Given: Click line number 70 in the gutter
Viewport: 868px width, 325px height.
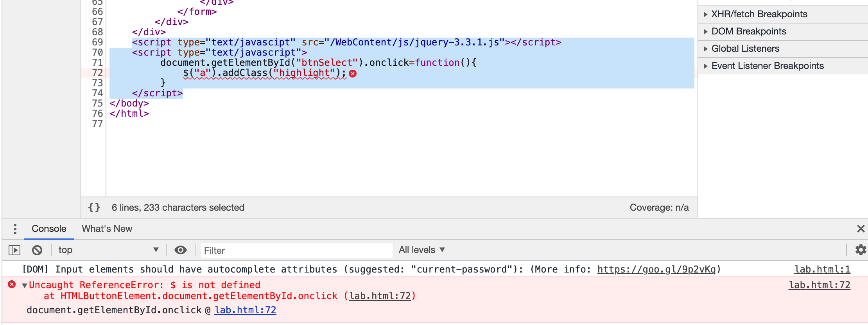Looking at the screenshot, I should [x=97, y=52].
